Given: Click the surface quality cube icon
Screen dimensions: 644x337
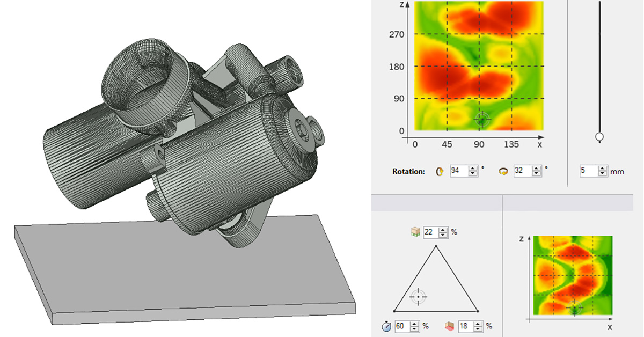Looking at the screenshot, I should [449, 326].
